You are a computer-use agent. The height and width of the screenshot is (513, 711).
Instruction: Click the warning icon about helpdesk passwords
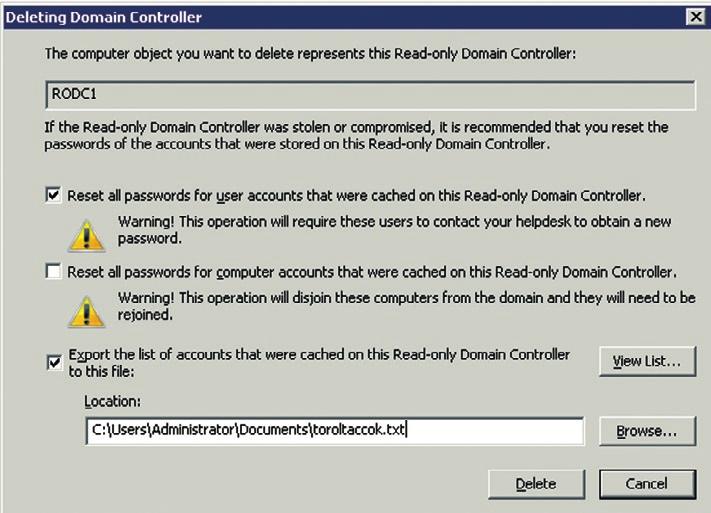point(87,235)
